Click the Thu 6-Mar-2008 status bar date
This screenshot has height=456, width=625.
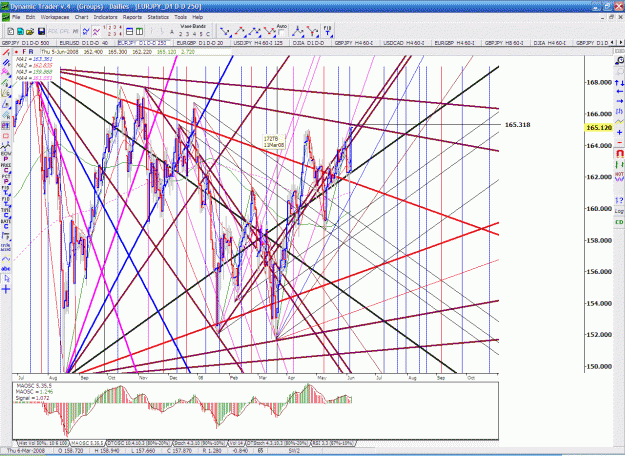[x=26, y=451]
